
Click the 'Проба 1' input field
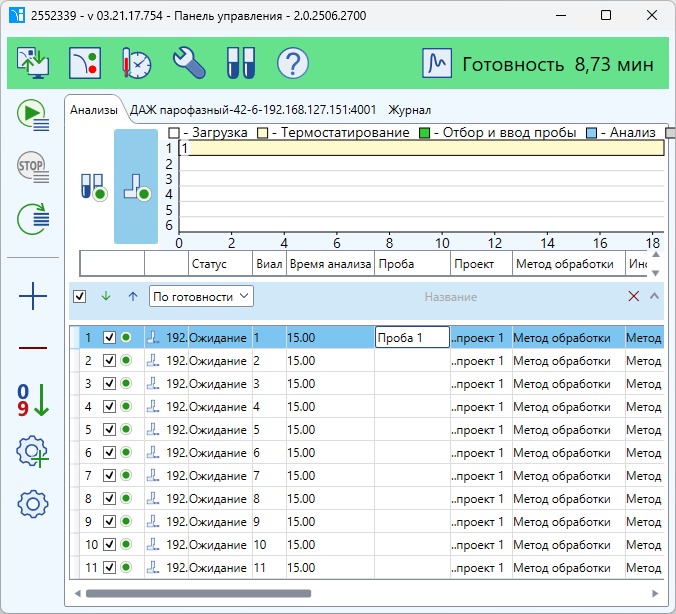click(412, 338)
